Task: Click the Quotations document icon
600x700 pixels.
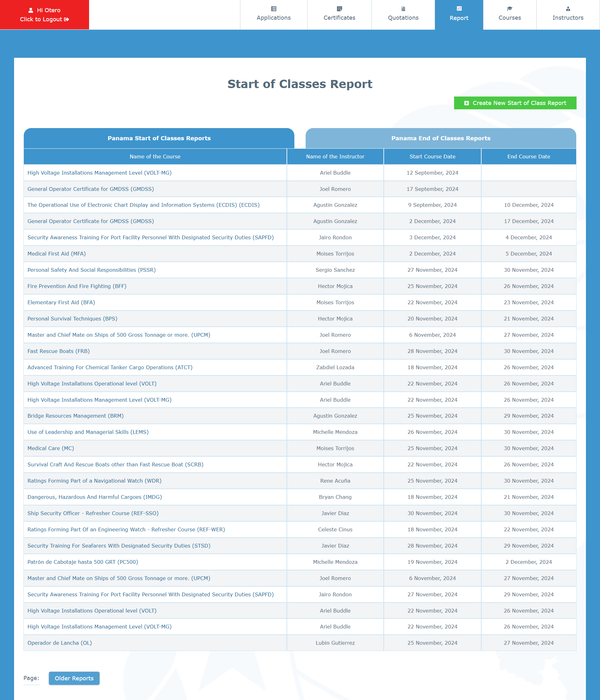Action: pos(403,9)
